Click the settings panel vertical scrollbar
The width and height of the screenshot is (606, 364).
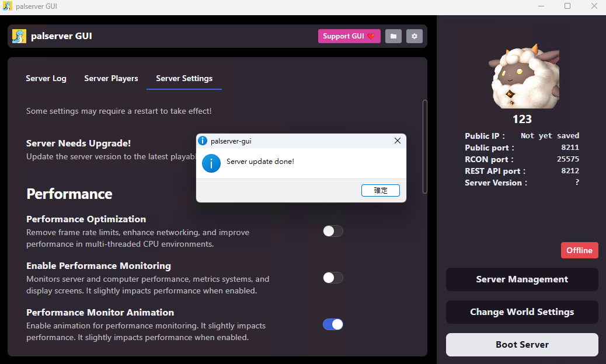pyautogui.click(x=425, y=146)
